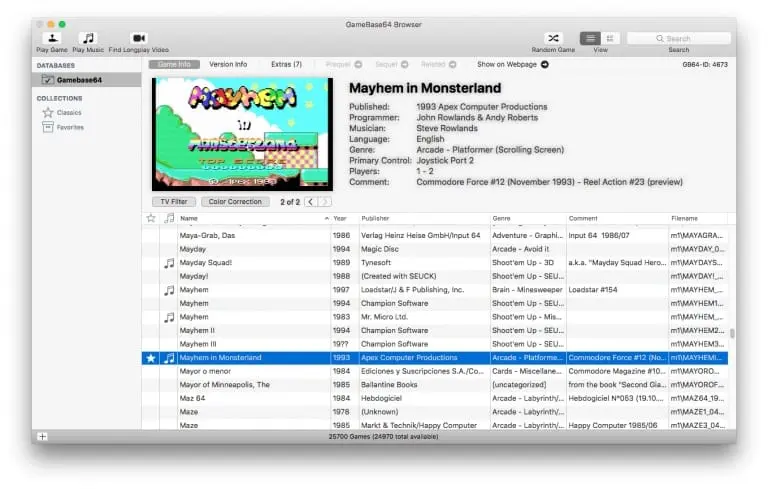Pick a Random Game with shuffle icon
The image size is (768, 489).
pyautogui.click(x=553, y=38)
